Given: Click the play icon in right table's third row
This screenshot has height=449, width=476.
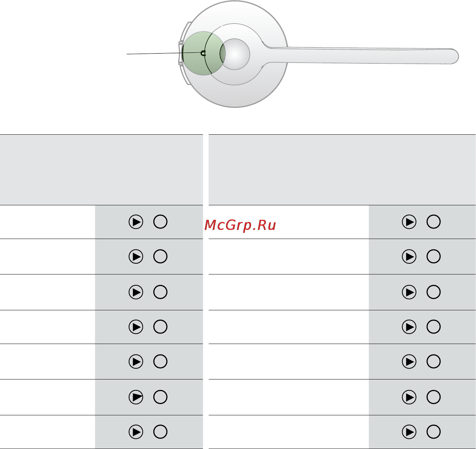Looking at the screenshot, I should (x=409, y=292).
